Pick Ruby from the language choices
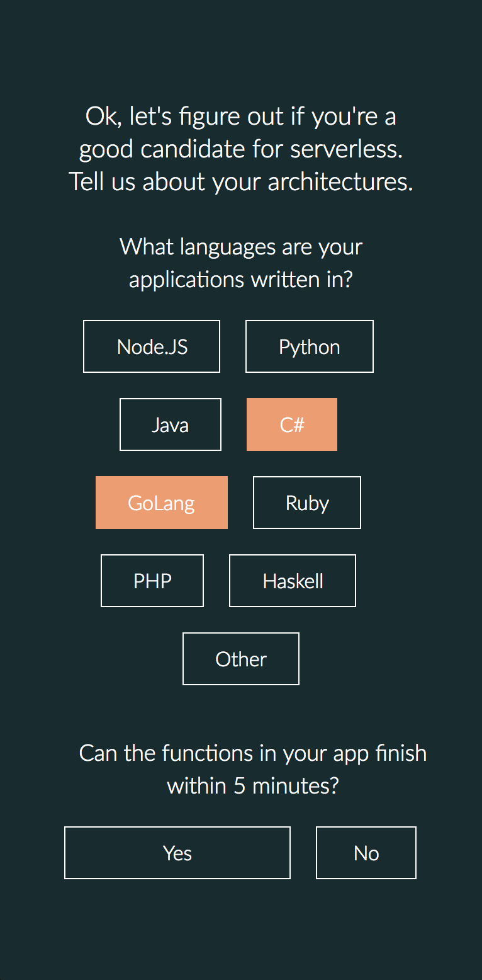 (x=307, y=503)
